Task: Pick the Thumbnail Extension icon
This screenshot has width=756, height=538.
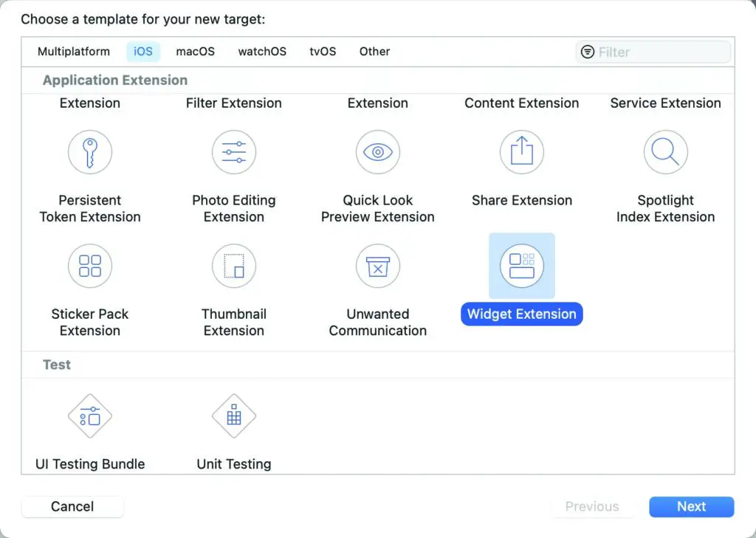Action: (x=234, y=266)
